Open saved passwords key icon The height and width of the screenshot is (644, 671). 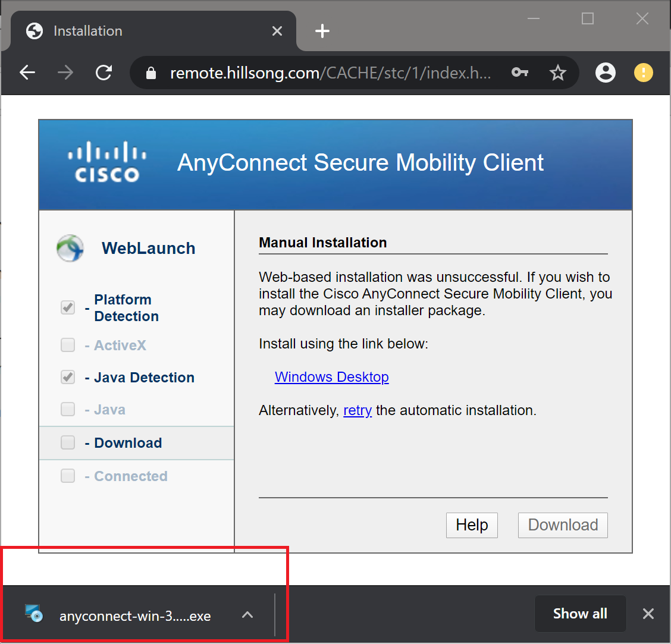coord(519,73)
